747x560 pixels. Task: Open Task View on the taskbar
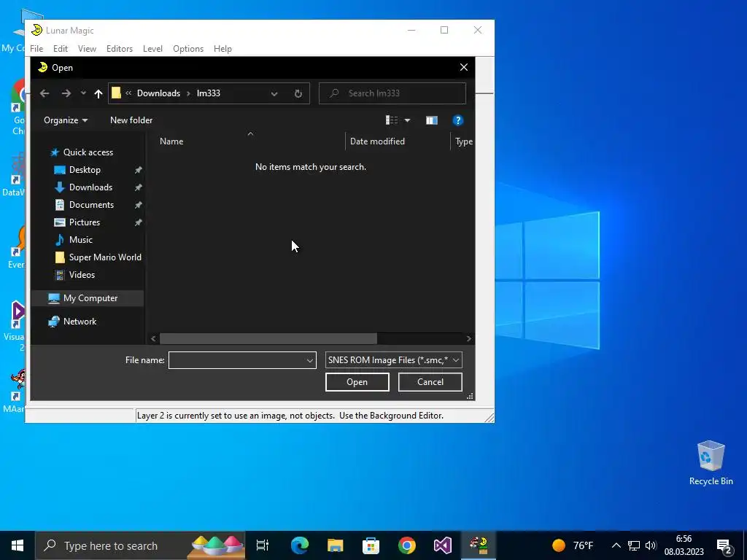pyautogui.click(x=263, y=545)
